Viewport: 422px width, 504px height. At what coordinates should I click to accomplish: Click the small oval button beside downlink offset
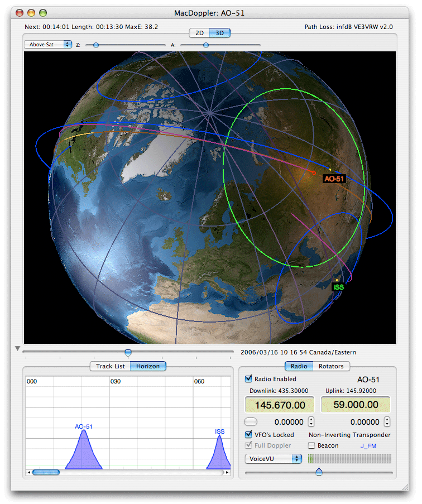pos(252,421)
